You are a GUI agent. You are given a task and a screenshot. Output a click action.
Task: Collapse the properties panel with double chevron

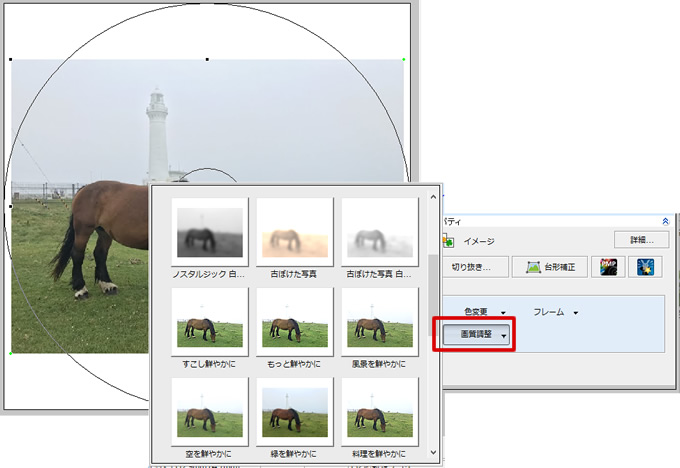click(x=665, y=221)
